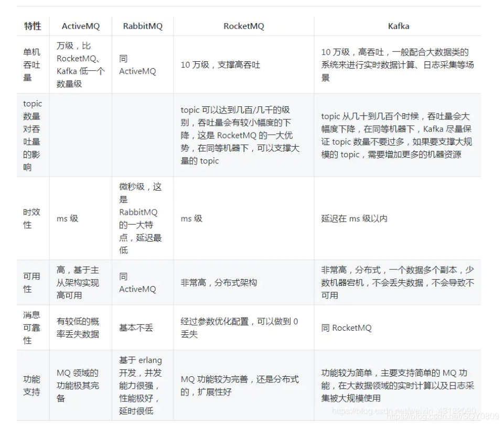Click the Kafka cell 10 万级，高吞吐
The width and height of the screenshot is (504, 426).
[x=398, y=64]
